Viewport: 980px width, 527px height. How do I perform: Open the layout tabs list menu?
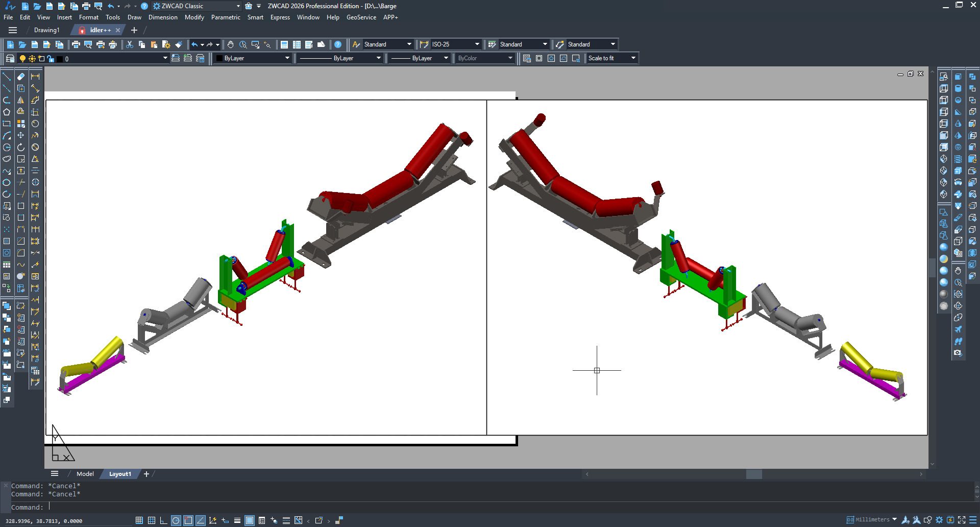(x=55, y=474)
